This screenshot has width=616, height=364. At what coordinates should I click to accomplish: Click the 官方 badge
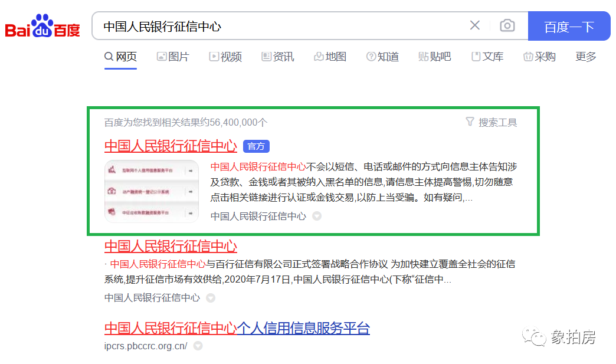256,146
